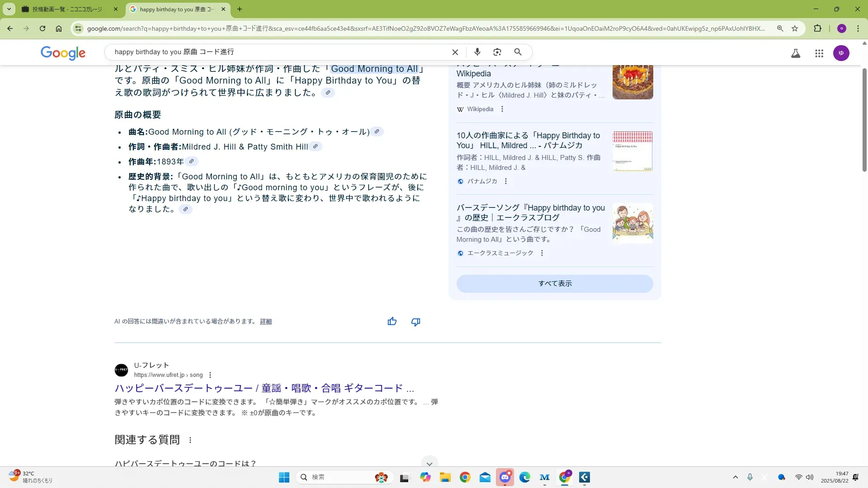Screen dimensions: 868x488
Task: Open more options for Wikipedia source
Action: [502, 109]
